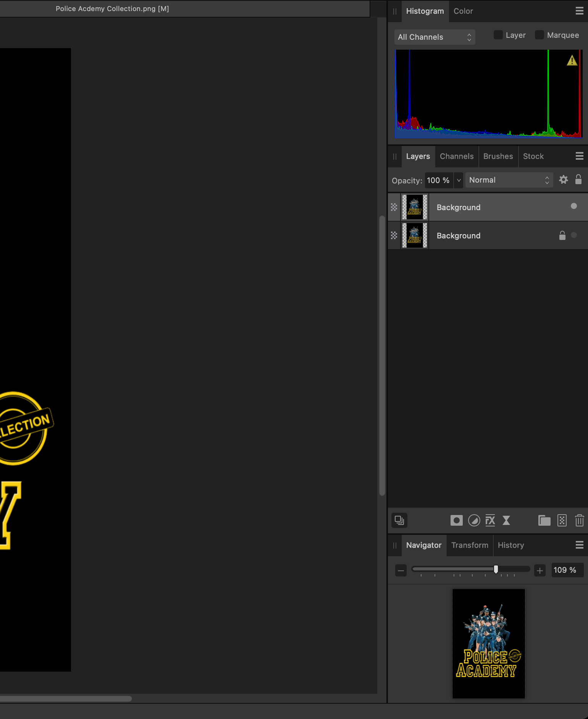This screenshot has height=719, width=588.
Task: Click the Layers panel grip handle
Action: click(x=395, y=157)
